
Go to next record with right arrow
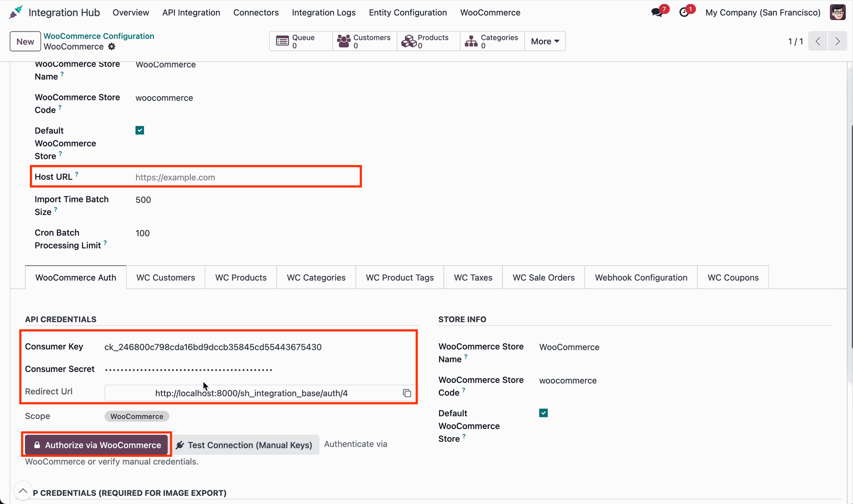click(837, 41)
